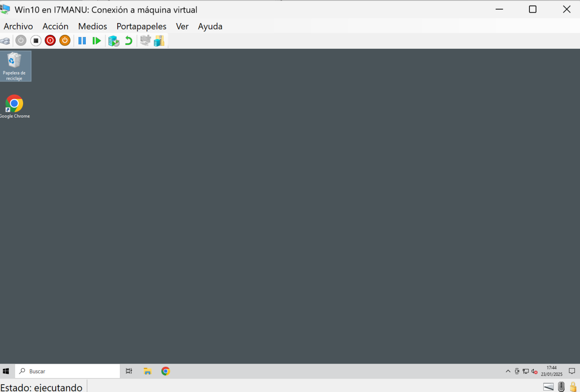Create a checkpoint of the virtual machine
Image resolution: width=580 pixels, height=392 pixels.
coord(114,41)
